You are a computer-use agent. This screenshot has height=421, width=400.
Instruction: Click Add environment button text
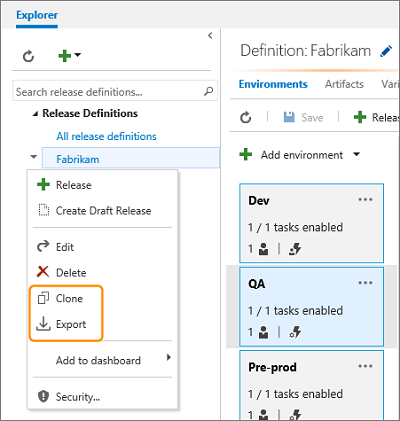[x=302, y=155]
